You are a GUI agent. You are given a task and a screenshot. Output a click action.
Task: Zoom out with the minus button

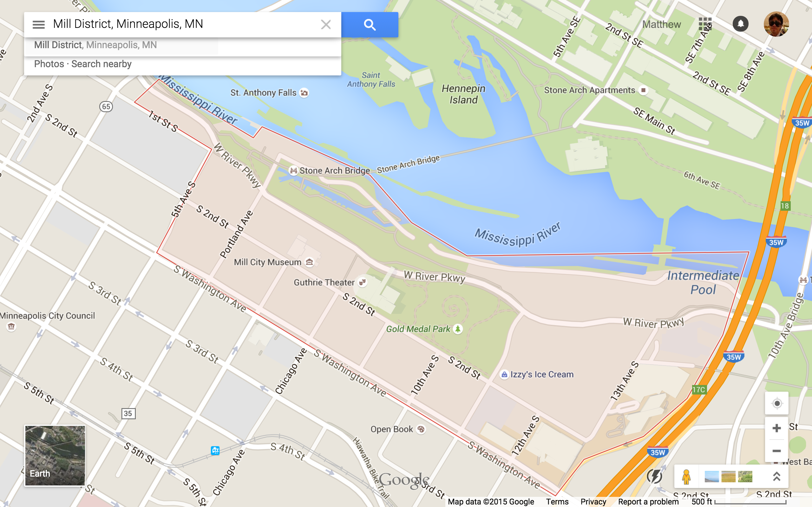777,451
